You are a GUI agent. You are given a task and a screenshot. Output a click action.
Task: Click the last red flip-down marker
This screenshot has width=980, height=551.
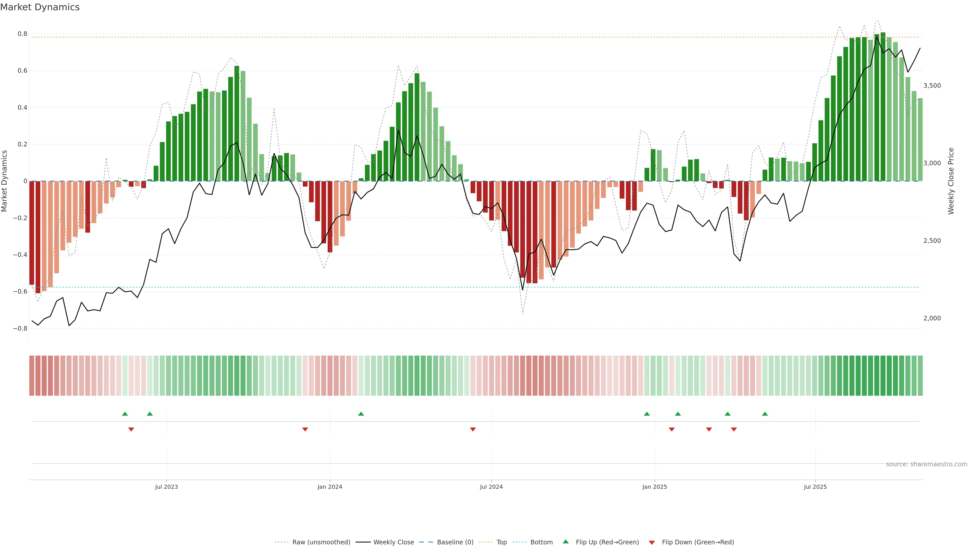coord(733,429)
